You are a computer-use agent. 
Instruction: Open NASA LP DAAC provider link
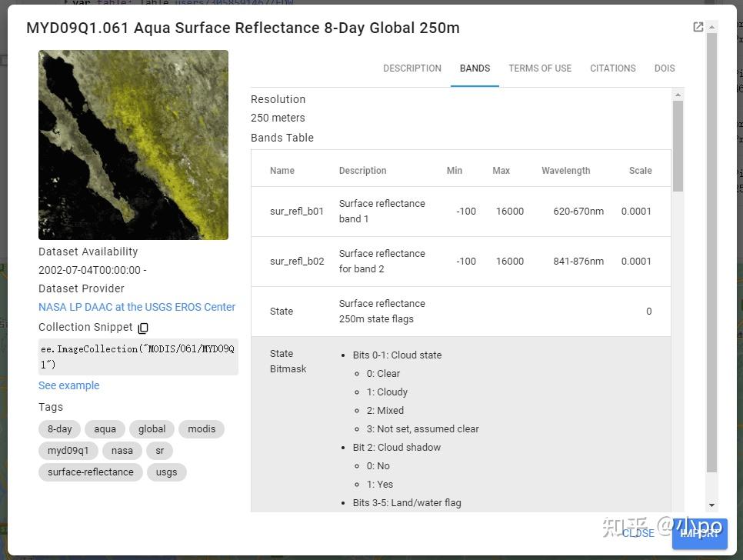point(137,307)
